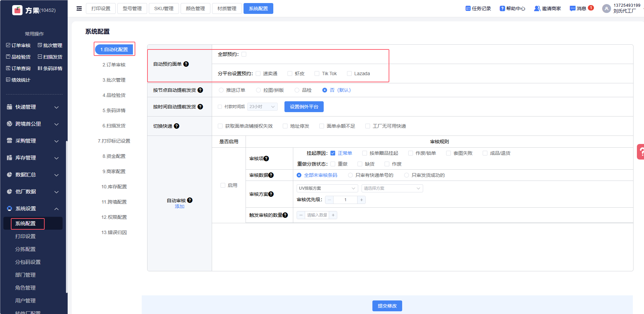Image resolution: width=644 pixels, height=314 pixels.
Task: Submit changes with 提交修改 button
Action: (x=387, y=306)
